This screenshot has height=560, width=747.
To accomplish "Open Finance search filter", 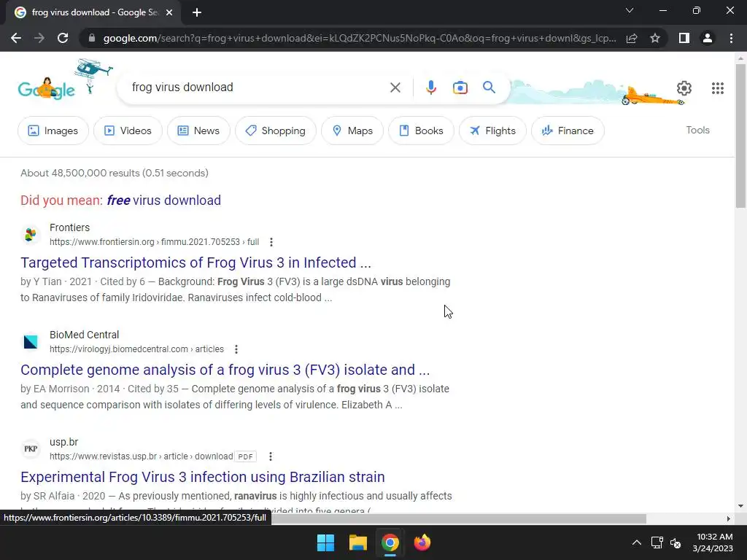I will 568,131.
